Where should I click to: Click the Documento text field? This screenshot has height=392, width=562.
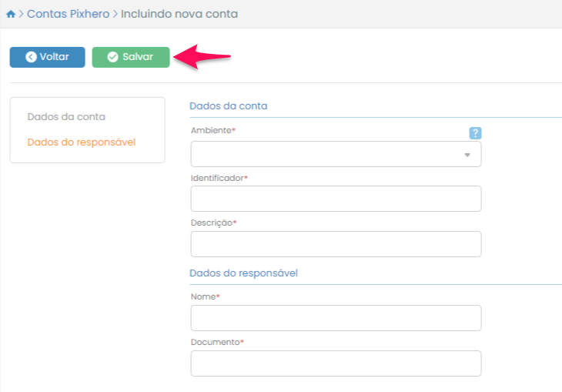[335, 364]
